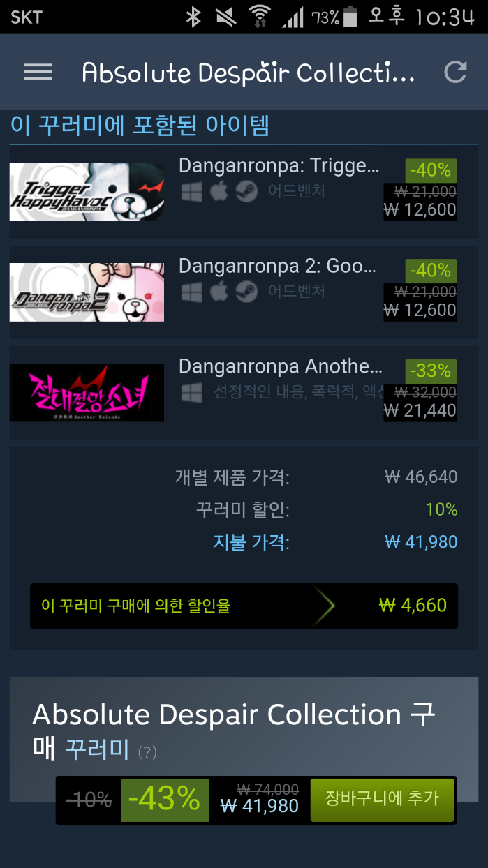Screen dimensions: 488x868
Task: Tap SteamOS icon under Danganronpa: Trigger
Action: pyautogui.click(x=246, y=191)
